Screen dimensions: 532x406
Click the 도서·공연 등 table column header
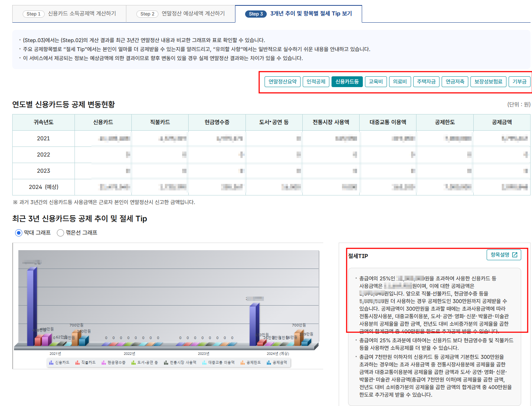click(x=274, y=122)
